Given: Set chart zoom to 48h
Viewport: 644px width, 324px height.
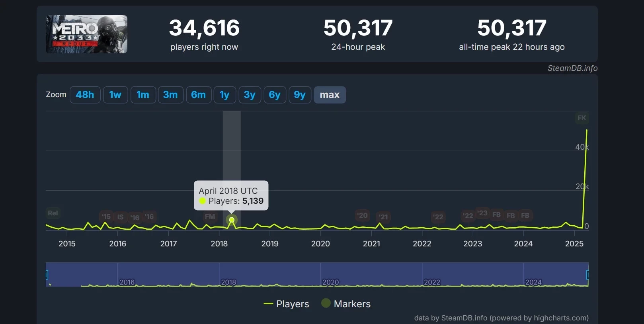Looking at the screenshot, I should click(x=85, y=95).
